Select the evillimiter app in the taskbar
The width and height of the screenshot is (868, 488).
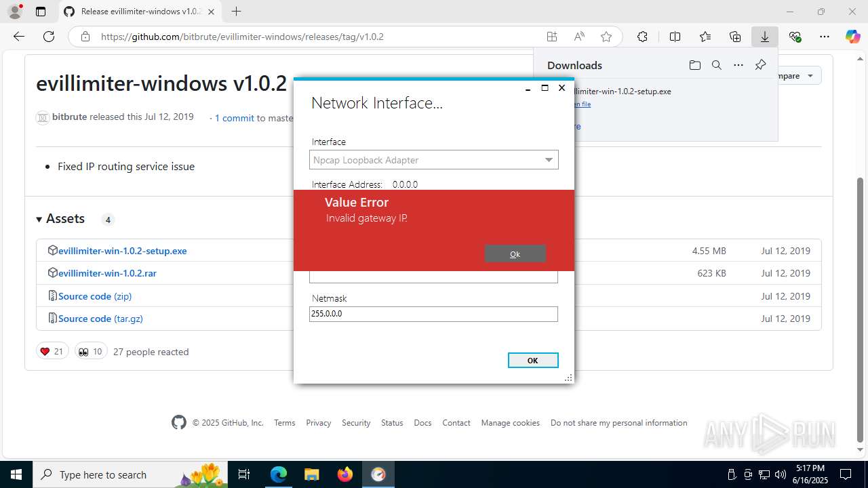pyautogui.click(x=378, y=474)
